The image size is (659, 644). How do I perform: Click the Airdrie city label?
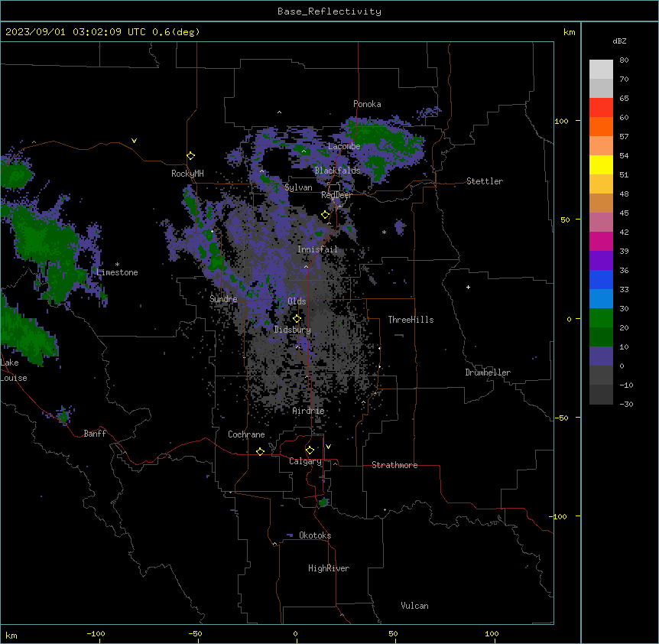308,411
